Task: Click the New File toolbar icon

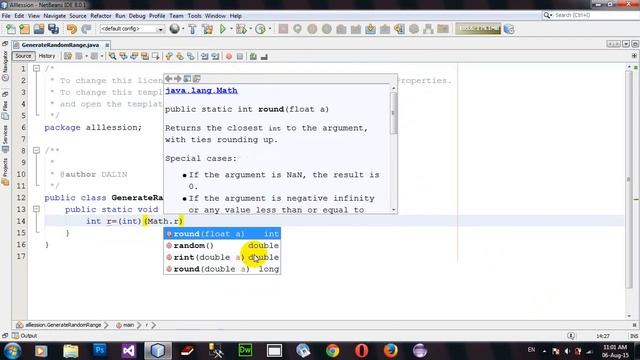Action: [10, 29]
